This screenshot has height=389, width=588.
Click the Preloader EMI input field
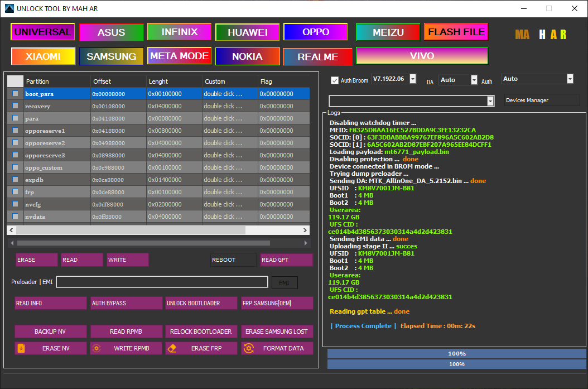[162, 282]
